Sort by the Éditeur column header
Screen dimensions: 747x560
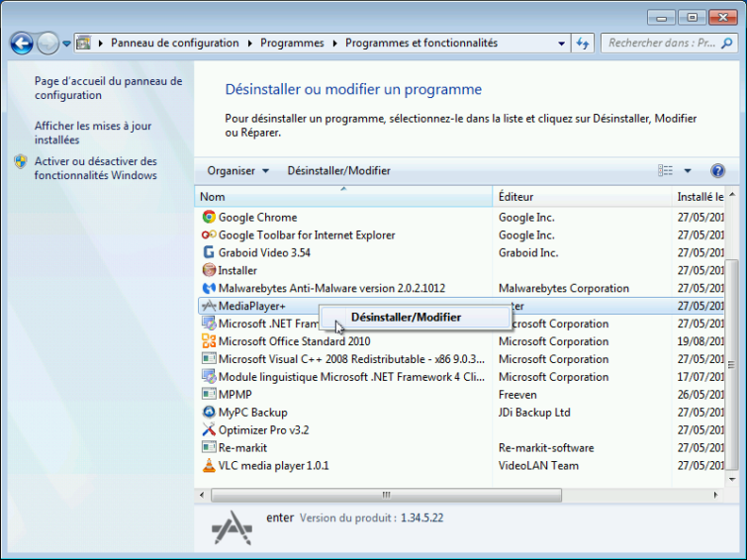(582, 196)
